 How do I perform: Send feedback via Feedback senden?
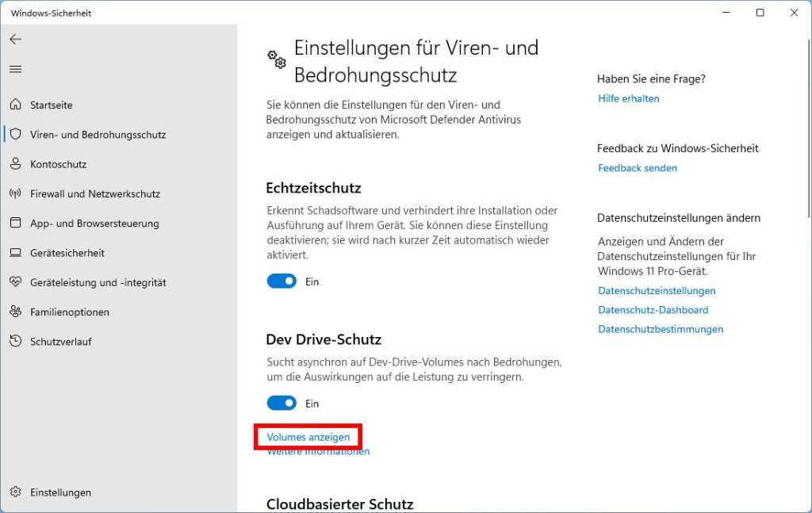[x=637, y=167]
